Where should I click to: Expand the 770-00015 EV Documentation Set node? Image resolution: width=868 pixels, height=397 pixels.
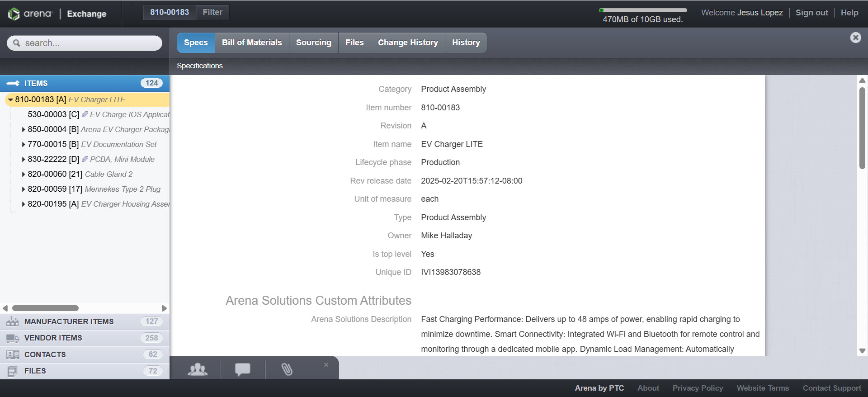pyautogui.click(x=24, y=144)
